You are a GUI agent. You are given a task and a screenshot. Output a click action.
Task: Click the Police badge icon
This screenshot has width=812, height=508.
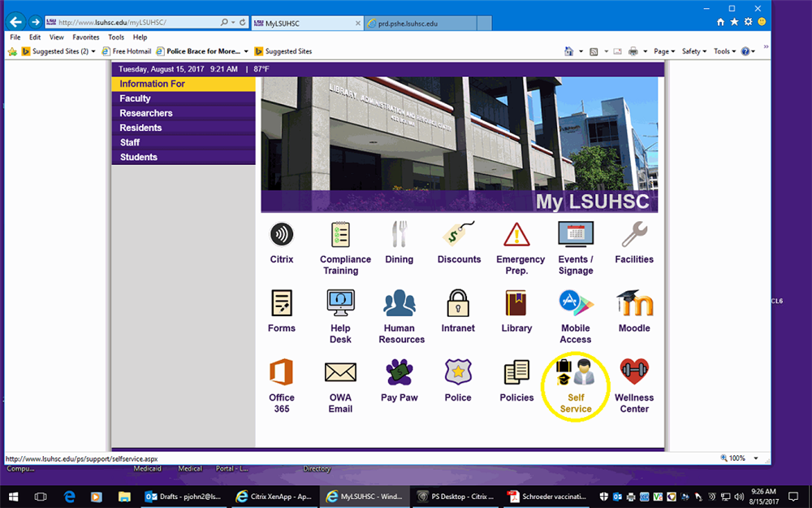point(458,373)
